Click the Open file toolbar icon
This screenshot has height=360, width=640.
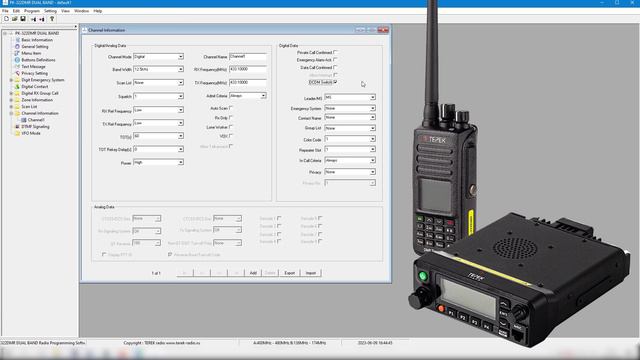tap(15, 19)
